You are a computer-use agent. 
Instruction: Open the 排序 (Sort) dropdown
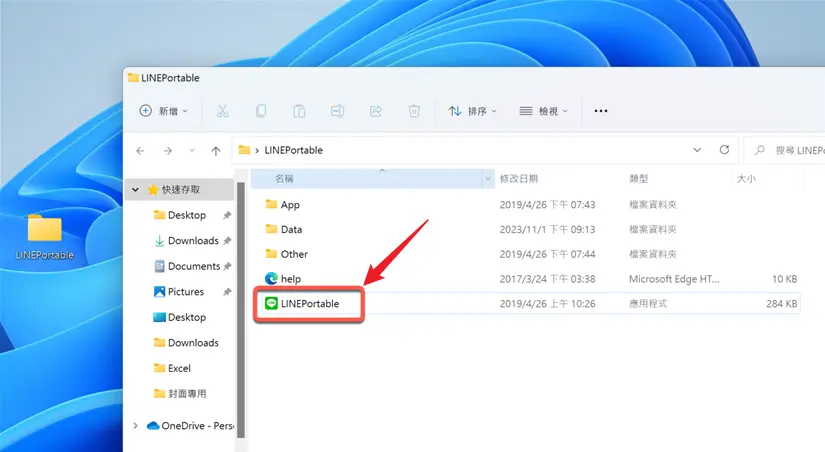click(x=472, y=111)
